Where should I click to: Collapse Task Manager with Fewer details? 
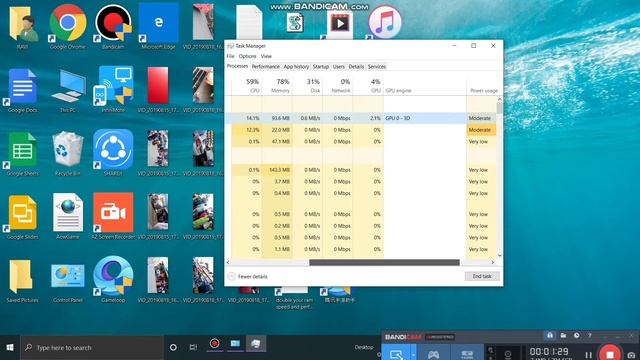coord(247,276)
